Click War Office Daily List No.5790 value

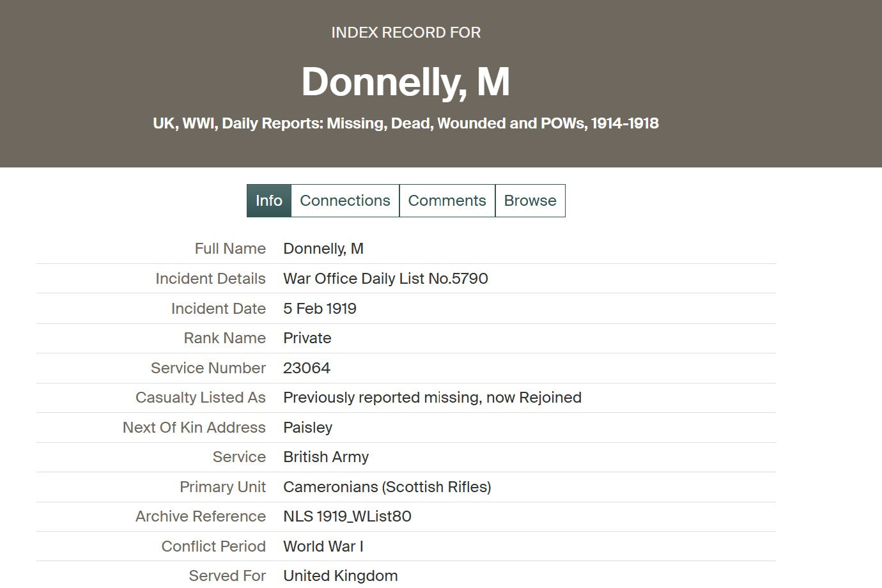coord(385,279)
